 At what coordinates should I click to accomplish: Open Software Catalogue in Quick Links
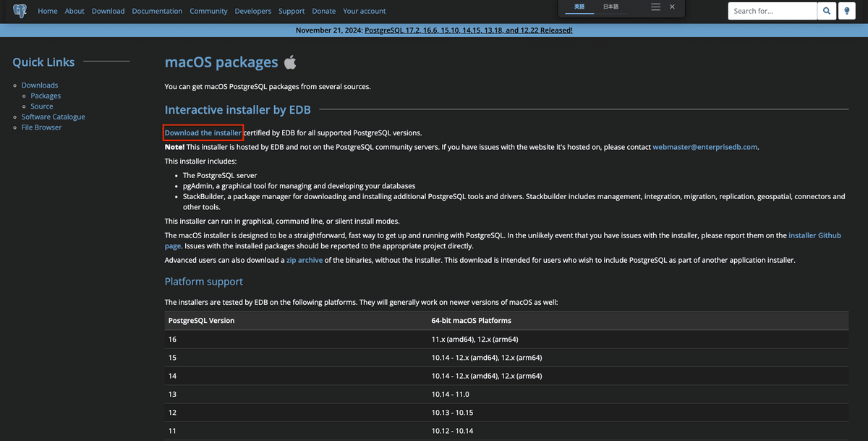coord(54,117)
